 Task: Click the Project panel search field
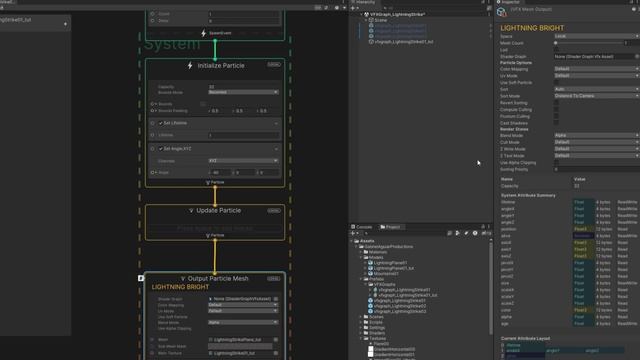404,233
